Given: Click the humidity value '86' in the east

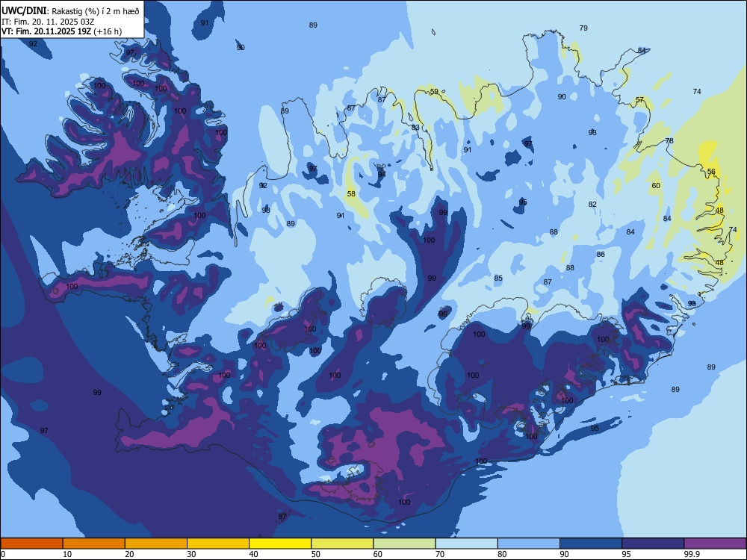Looking at the screenshot, I should point(601,255).
